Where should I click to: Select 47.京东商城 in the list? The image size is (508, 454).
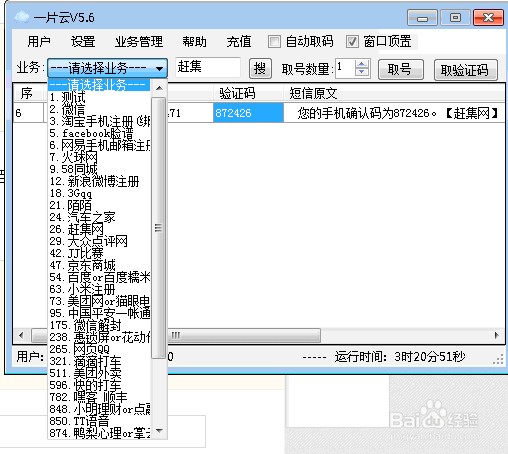pyautogui.click(x=99, y=265)
